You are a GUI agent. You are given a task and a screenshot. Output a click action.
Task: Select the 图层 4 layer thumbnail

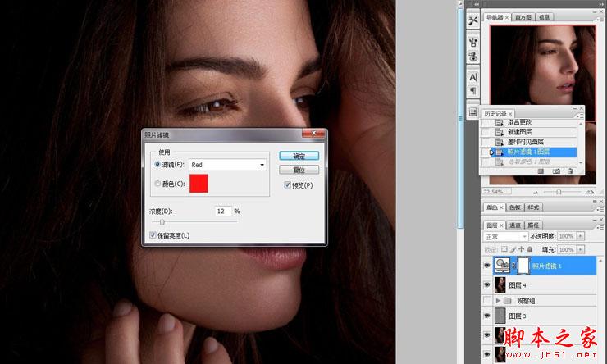(500, 285)
